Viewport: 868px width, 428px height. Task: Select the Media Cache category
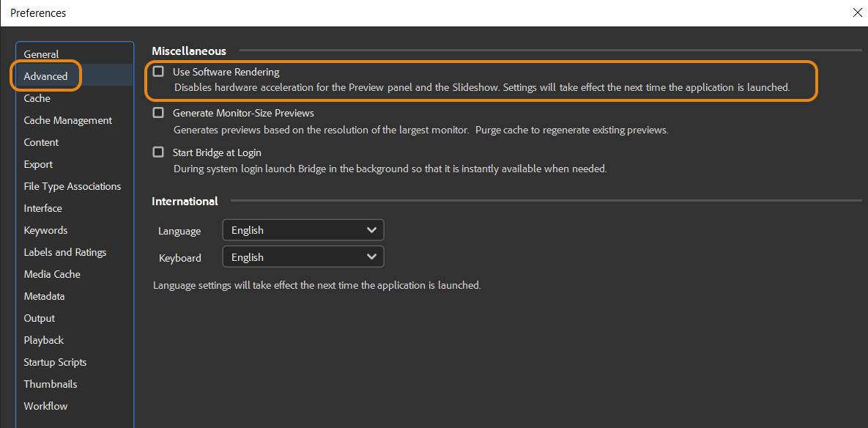pyautogui.click(x=52, y=273)
